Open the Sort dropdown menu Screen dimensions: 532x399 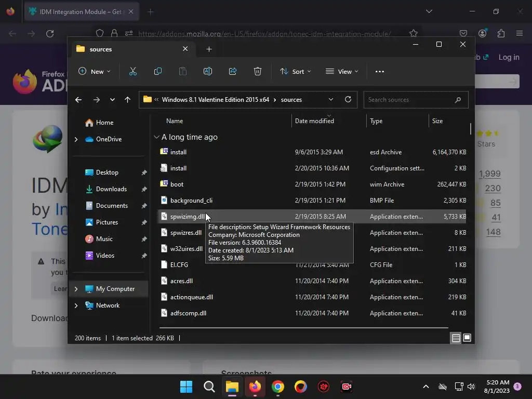(x=295, y=72)
